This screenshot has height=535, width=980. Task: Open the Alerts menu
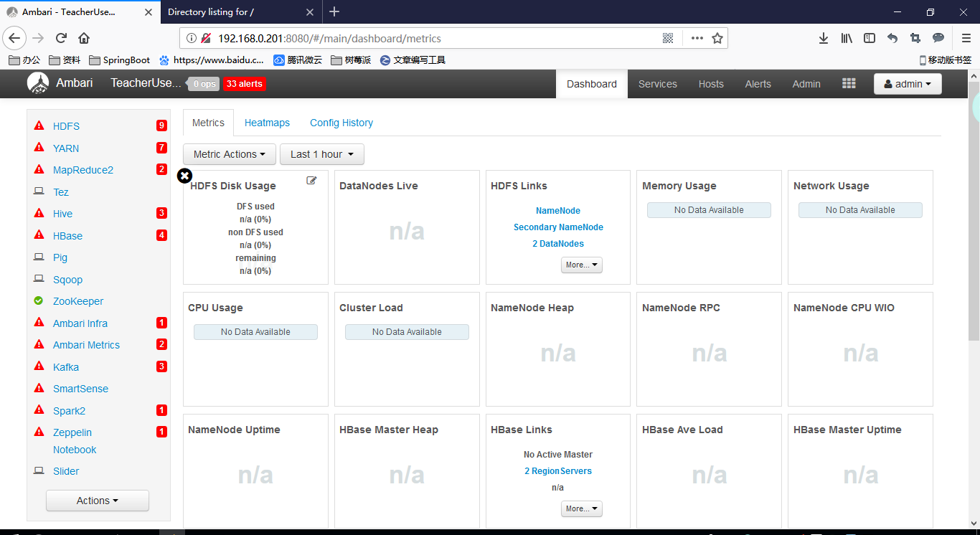coord(758,84)
